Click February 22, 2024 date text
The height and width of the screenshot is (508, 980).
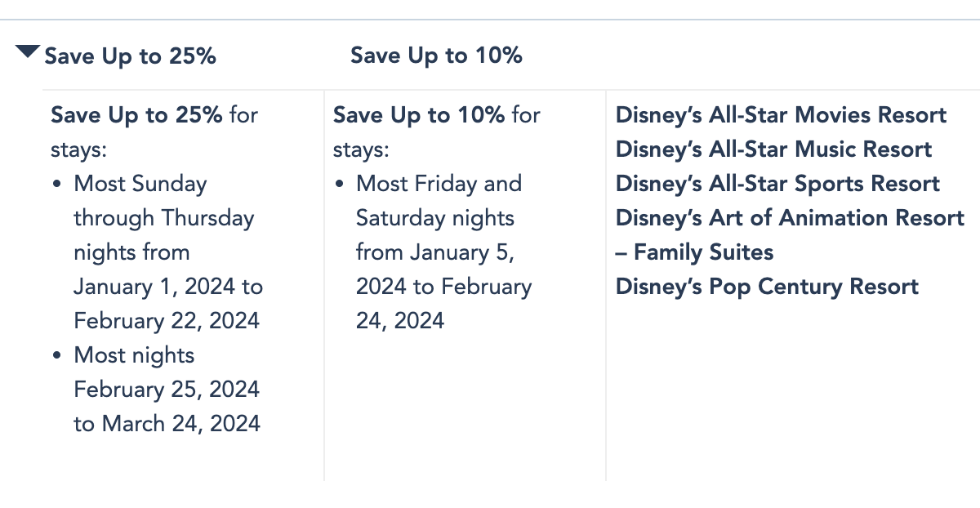(x=167, y=321)
